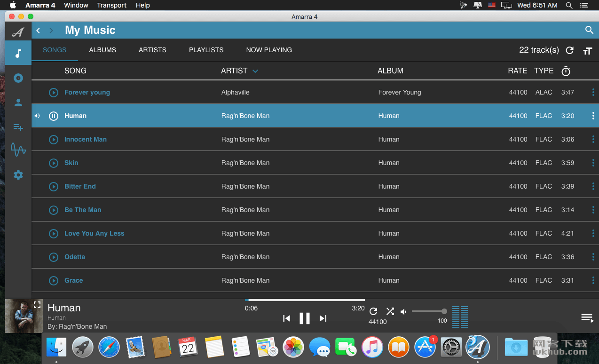This screenshot has height=364, width=599.
Task: Toggle repeat mode in player bar
Action: (x=373, y=311)
